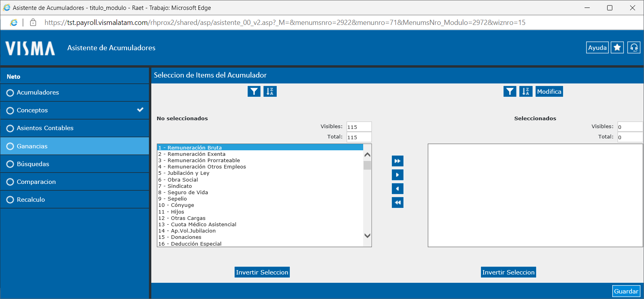Select '16 - Deducción Especial' item
Image resolution: width=644 pixels, height=299 pixels.
coord(260,244)
